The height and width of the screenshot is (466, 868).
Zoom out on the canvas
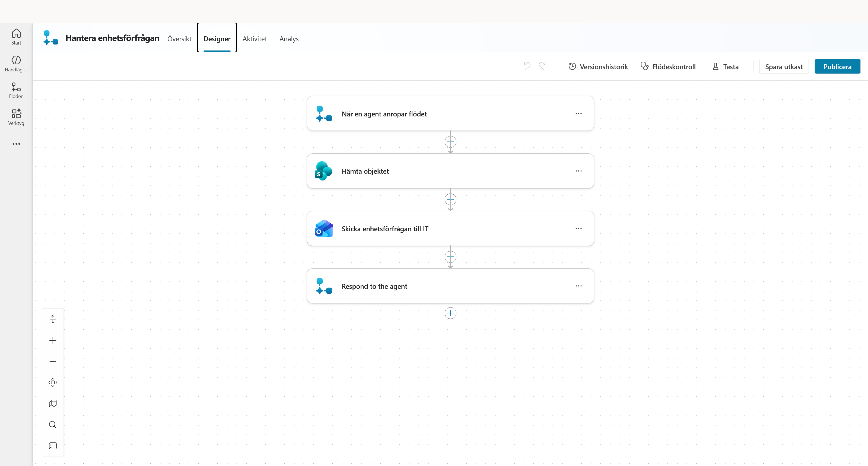[x=53, y=362]
